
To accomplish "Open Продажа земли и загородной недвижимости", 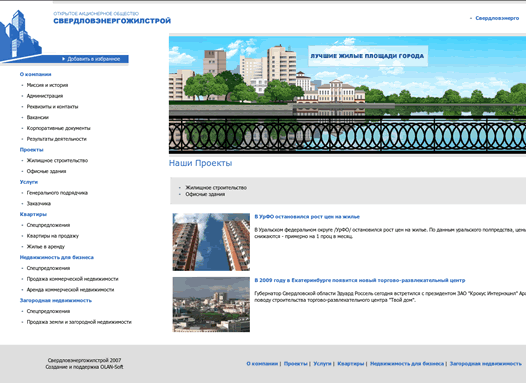I will click(79, 322).
